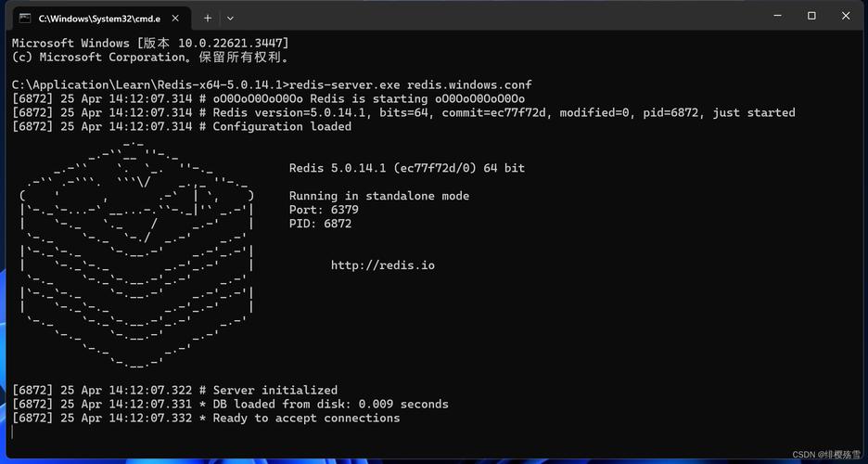This screenshot has height=464, width=868.
Task: Click the 'Redis is starting' log line
Action: [x=268, y=98]
